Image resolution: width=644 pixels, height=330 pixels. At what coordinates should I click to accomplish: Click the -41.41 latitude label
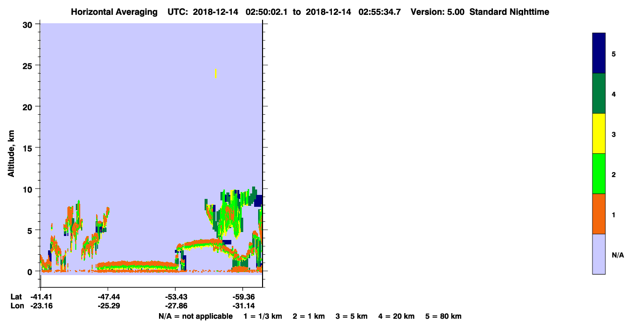point(41,297)
